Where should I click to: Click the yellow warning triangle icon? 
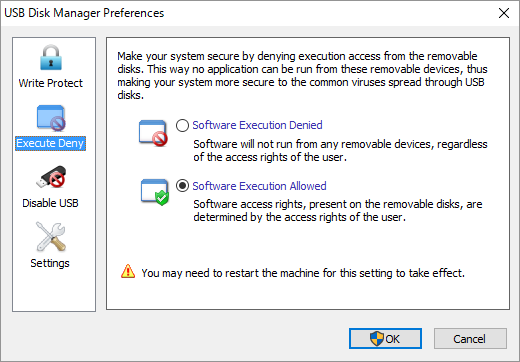[x=128, y=271]
